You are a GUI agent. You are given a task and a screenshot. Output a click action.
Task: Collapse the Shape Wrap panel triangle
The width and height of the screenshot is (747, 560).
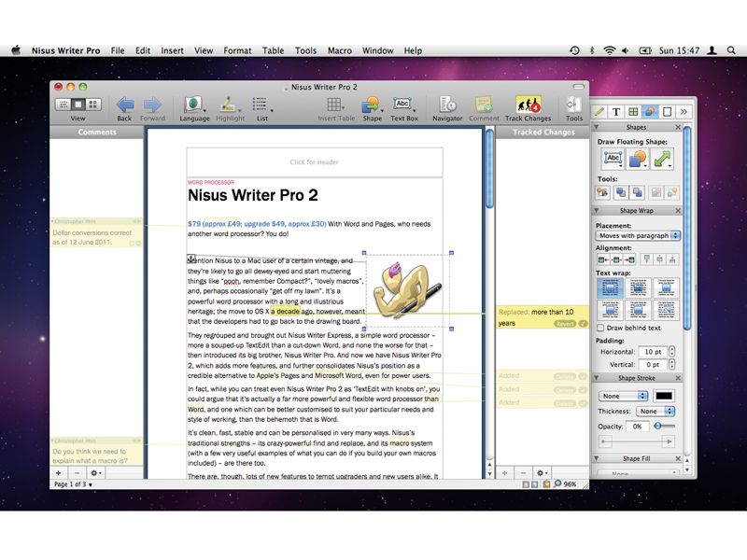[597, 210]
